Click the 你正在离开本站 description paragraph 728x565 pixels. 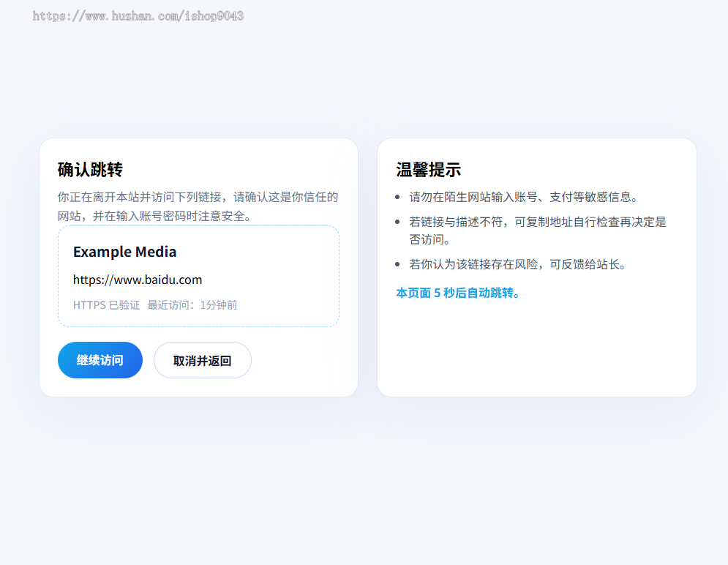pyautogui.click(x=198, y=206)
